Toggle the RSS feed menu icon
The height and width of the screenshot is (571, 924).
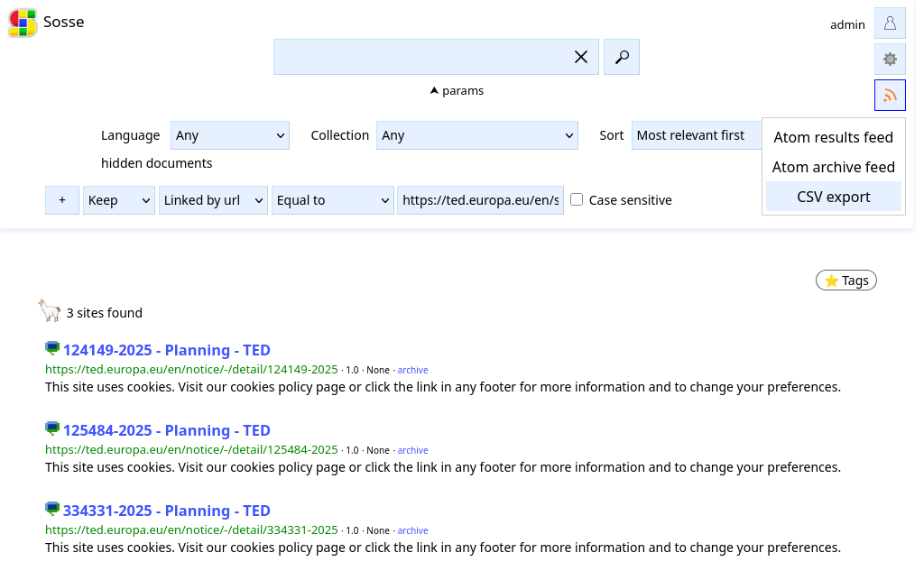pyautogui.click(x=890, y=95)
